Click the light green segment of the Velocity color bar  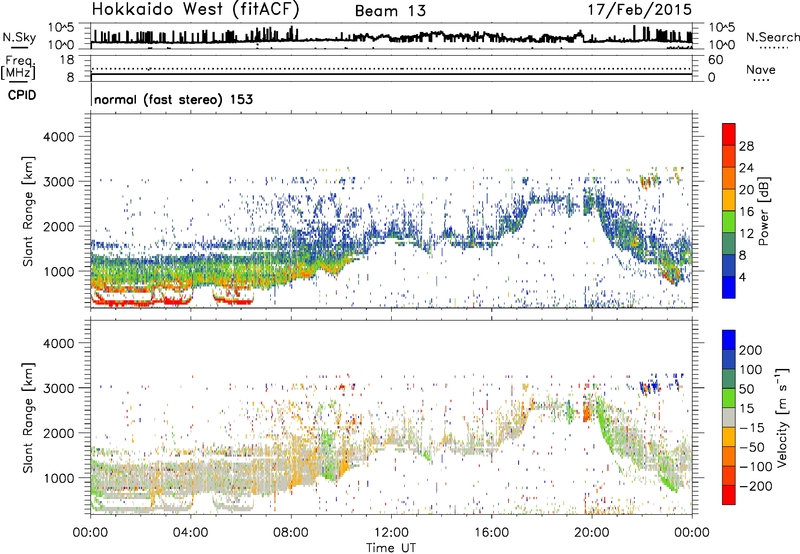(x=729, y=398)
